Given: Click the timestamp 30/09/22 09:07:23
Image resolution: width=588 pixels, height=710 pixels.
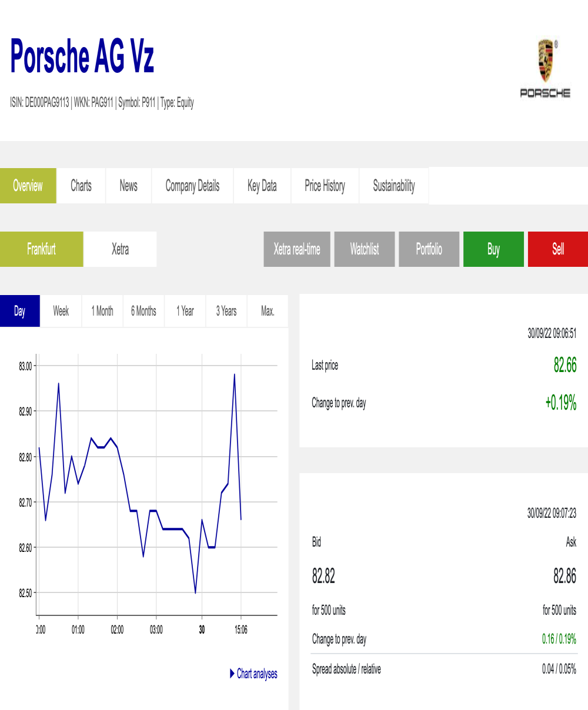Looking at the screenshot, I should [x=552, y=513].
